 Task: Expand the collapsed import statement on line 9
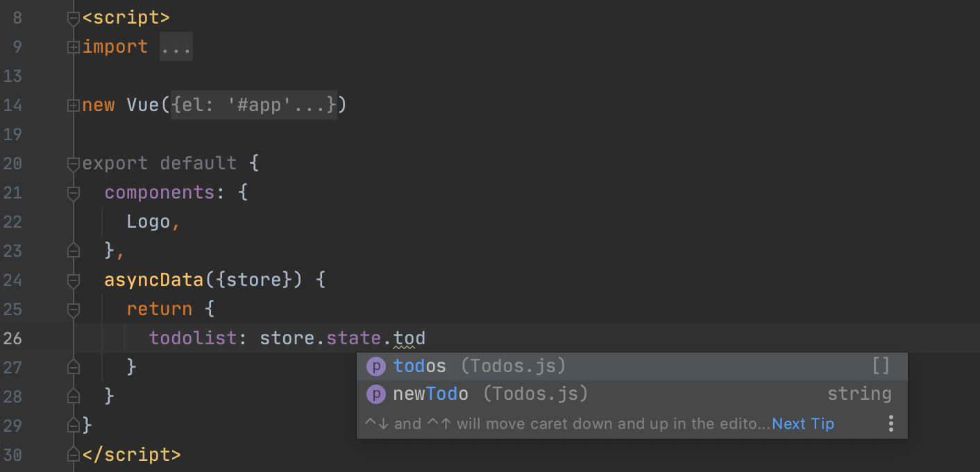[x=73, y=47]
